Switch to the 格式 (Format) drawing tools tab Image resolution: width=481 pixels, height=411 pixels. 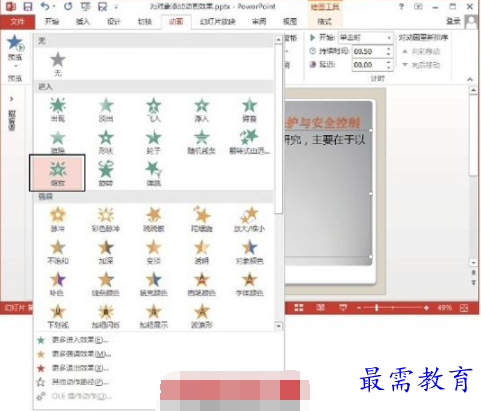point(324,22)
